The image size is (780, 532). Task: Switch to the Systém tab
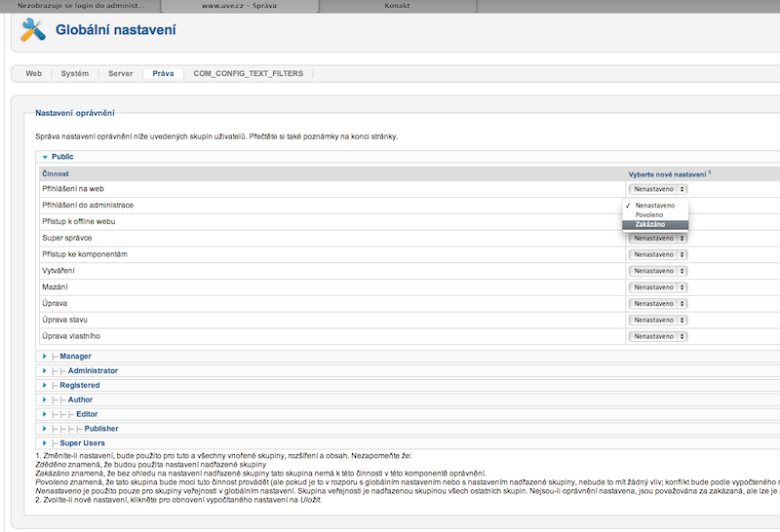pyautogui.click(x=74, y=73)
